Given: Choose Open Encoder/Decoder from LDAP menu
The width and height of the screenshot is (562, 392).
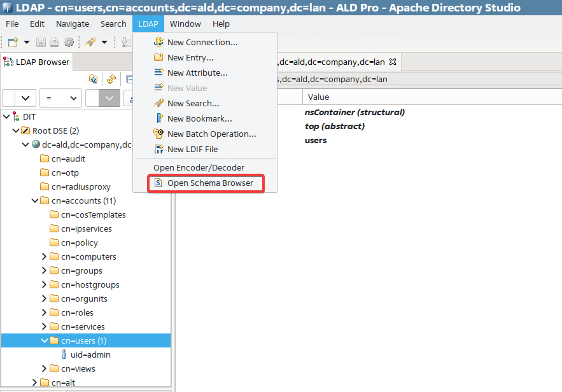Looking at the screenshot, I should click(199, 167).
